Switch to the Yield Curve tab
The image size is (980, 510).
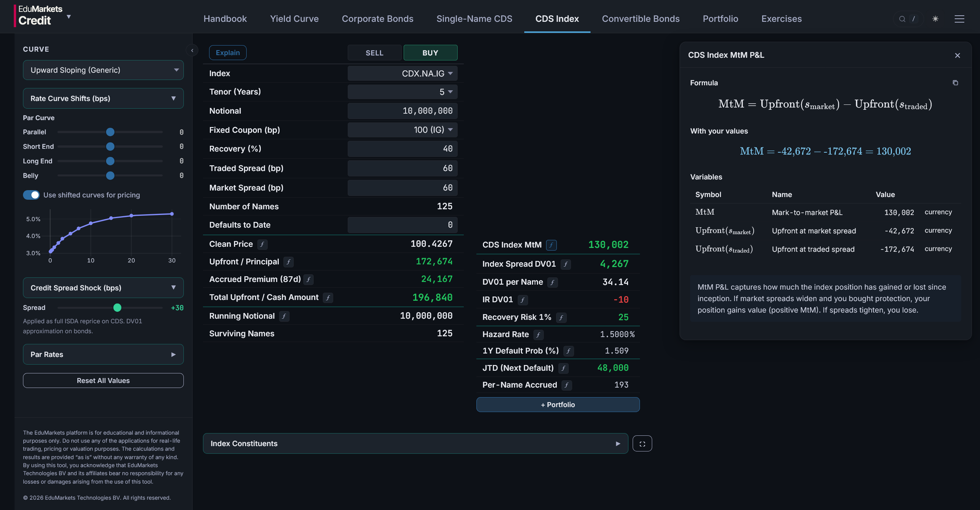tap(294, 19)
